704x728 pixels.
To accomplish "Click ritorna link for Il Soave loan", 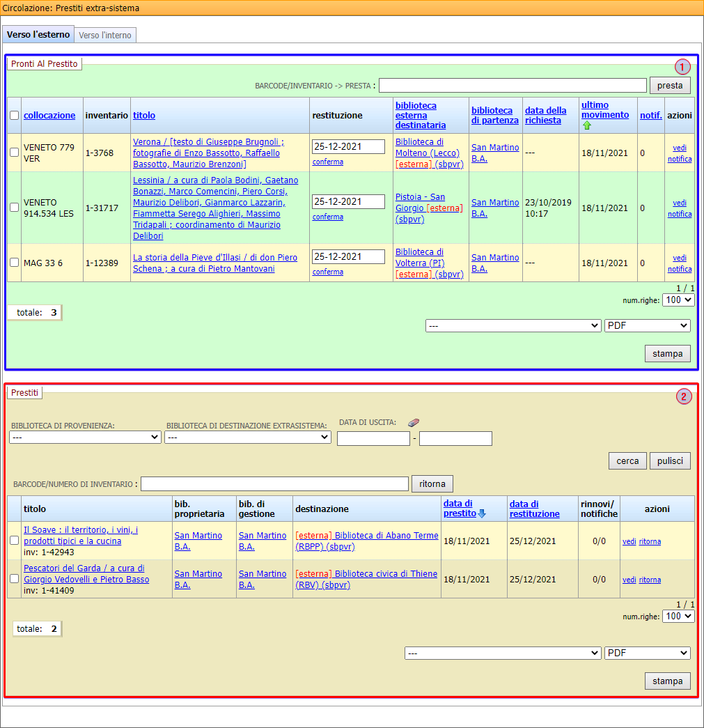I will [x=650, y=541].
